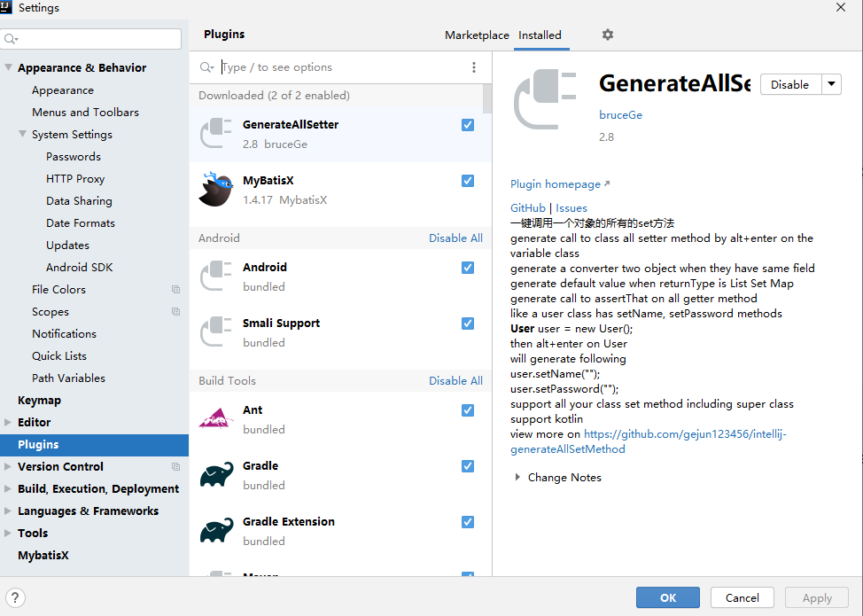Collapse Appearance & Behavior tree node
Image resolution: width=863 pixels, height=616 pixels.
(8, 67)
